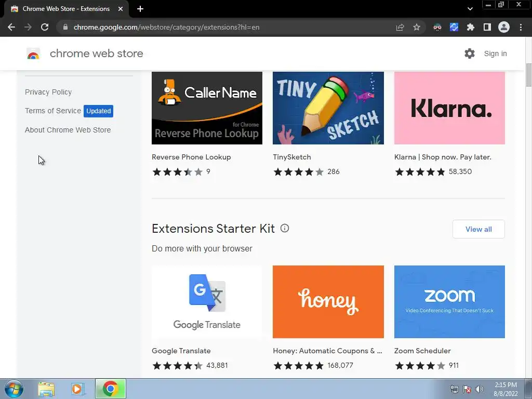
Task: Click Google Translate's 43,881 rating count
Action: pos(217,365)
